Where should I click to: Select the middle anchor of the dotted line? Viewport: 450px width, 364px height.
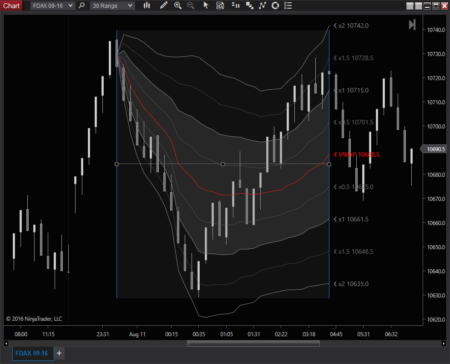tap(223, 164)
